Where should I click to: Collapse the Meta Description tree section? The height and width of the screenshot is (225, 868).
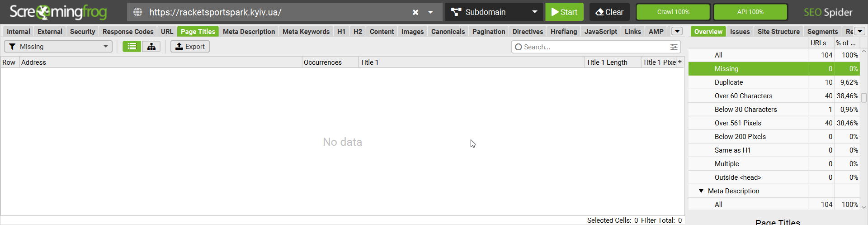(701, 191)
